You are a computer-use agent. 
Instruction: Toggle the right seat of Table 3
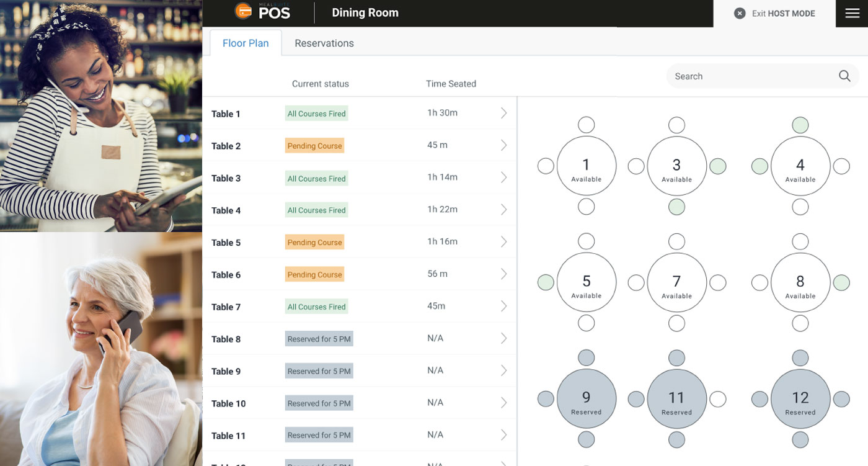click(x=717, y=166)
